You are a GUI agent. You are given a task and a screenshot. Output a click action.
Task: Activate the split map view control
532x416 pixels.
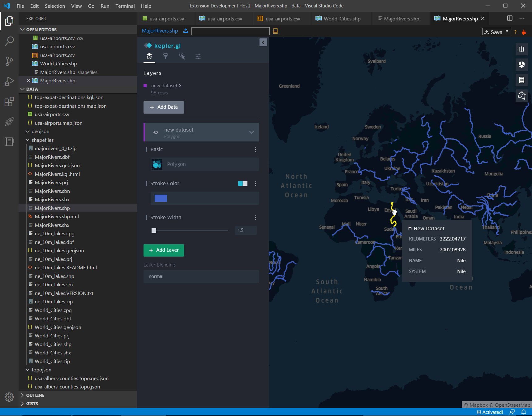tap(521, 49)
